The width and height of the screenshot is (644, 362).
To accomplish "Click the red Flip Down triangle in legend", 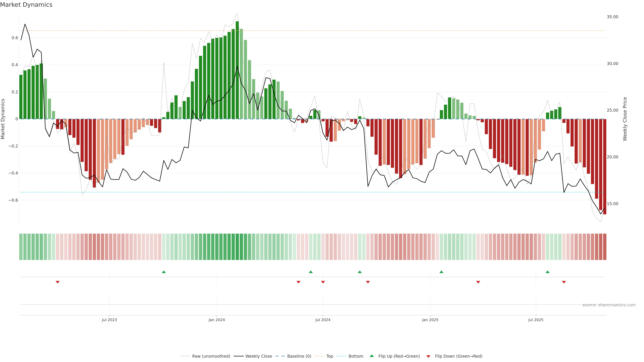I will [428, 356].
